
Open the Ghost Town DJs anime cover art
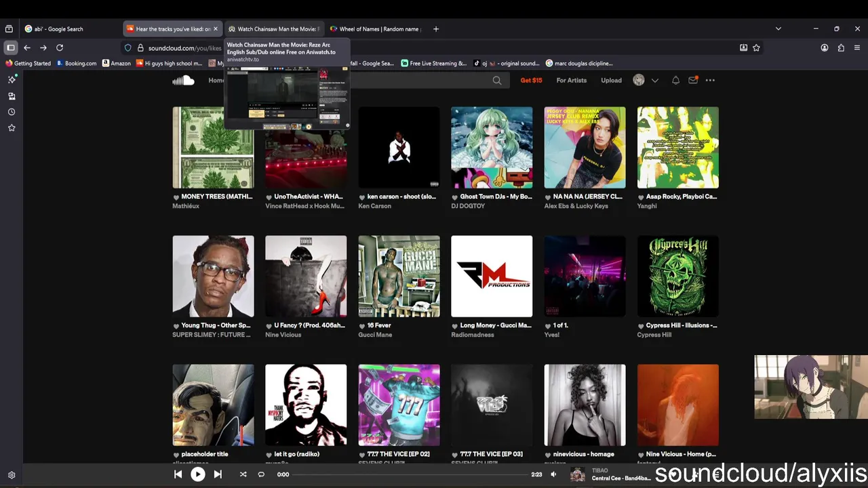tap(492, 148)
